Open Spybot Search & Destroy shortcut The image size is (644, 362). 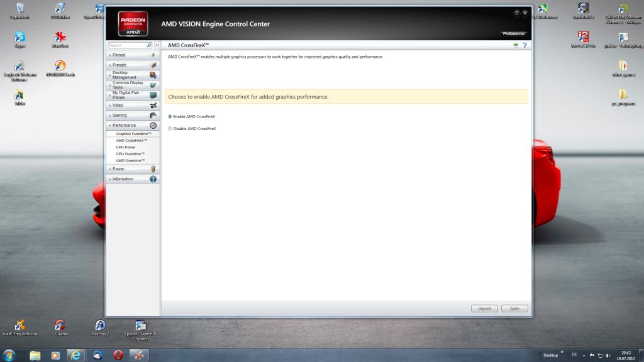(x=140, y=330)
